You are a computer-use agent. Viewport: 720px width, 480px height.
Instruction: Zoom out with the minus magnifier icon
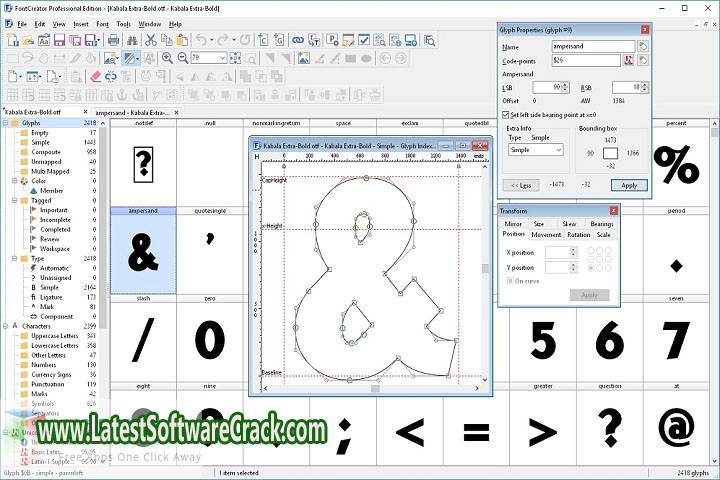tap(183, 58)
